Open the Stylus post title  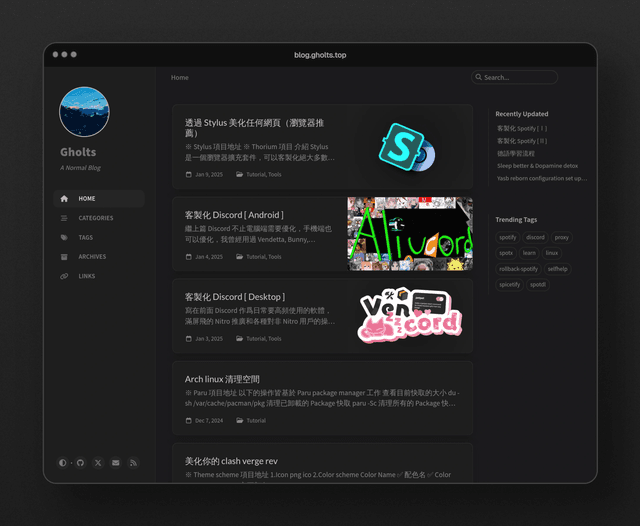[x=254, y=128]
